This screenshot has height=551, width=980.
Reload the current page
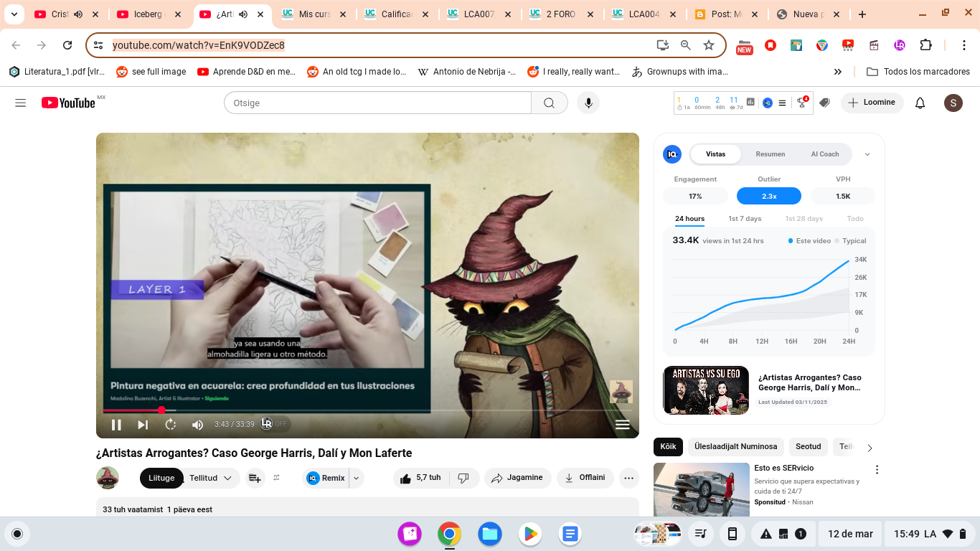click(x=67, y=45)
